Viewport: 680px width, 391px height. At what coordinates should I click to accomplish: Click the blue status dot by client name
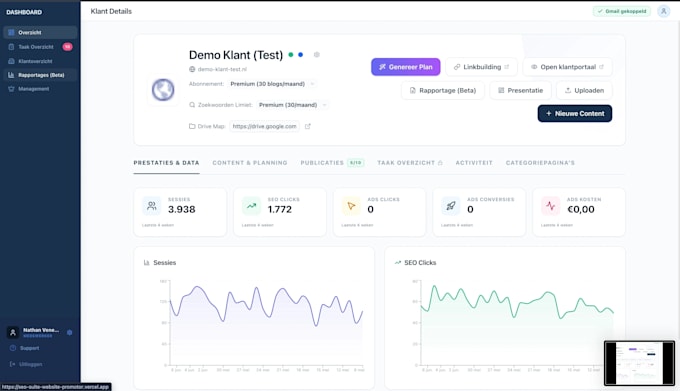click(301, 55)
